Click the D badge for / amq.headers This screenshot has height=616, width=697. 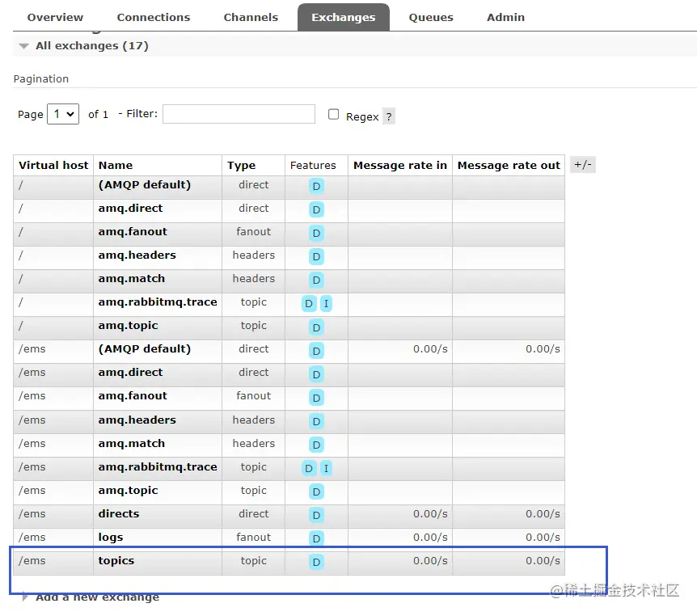316,256
